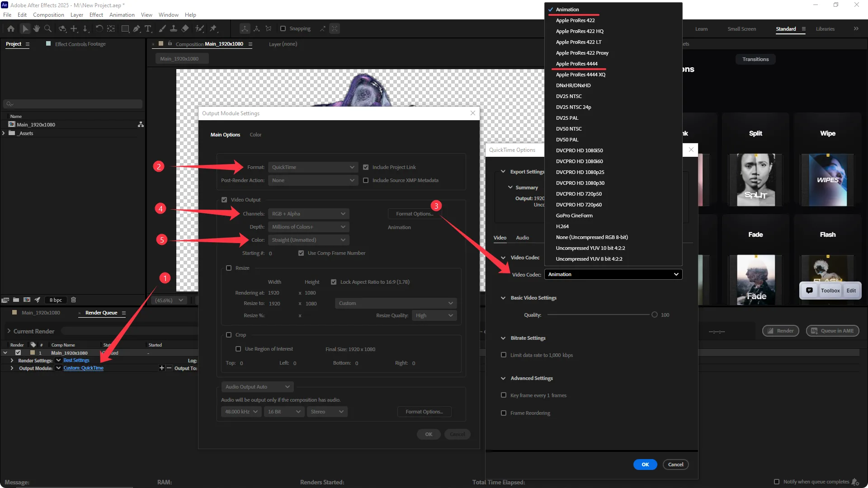Image resolution: width=868 pixels, height=488 pixels.
Task: Adjust the Quality slider handle
Action: coord(654,315)
